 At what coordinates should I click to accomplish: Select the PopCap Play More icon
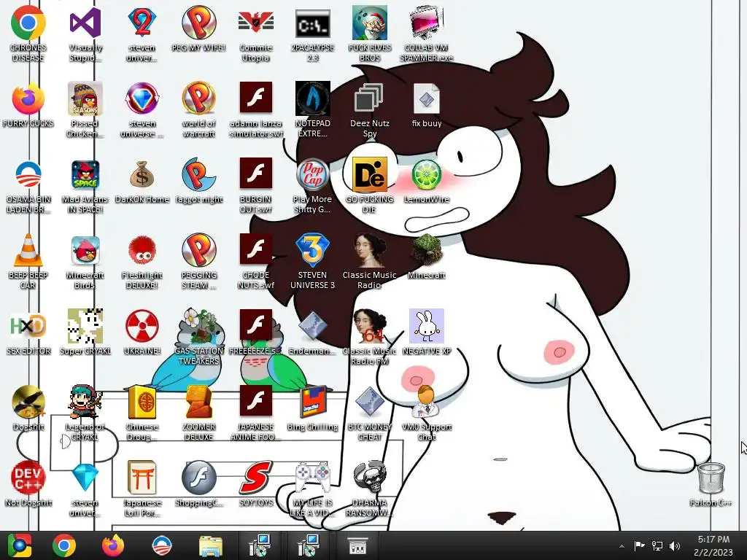point(312,174)
